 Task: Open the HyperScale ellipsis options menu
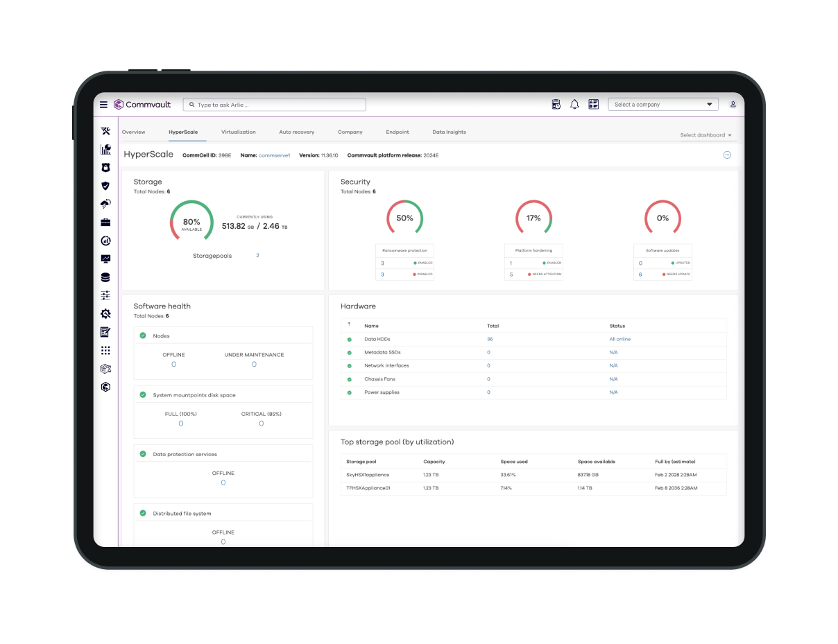click(727, 155)
